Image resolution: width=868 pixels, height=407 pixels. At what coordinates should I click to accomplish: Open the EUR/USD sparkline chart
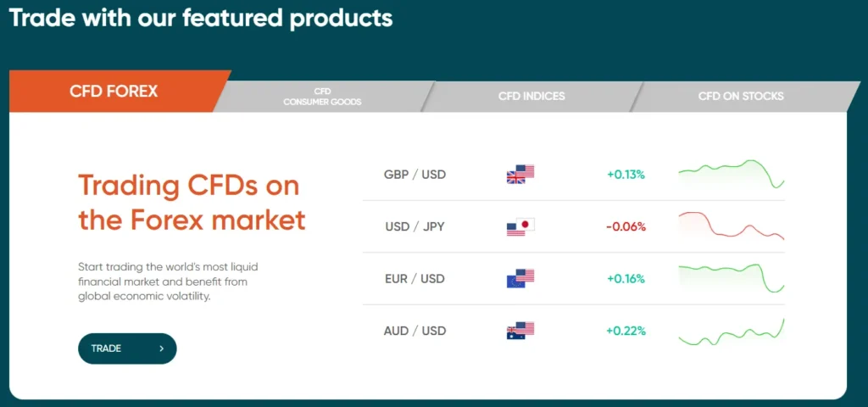732,277
